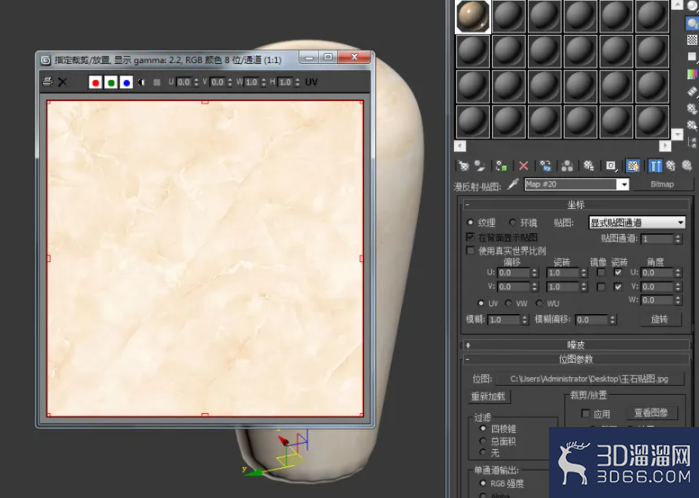Click the U offset value field
699x498 pixels.
pos(514,272)
